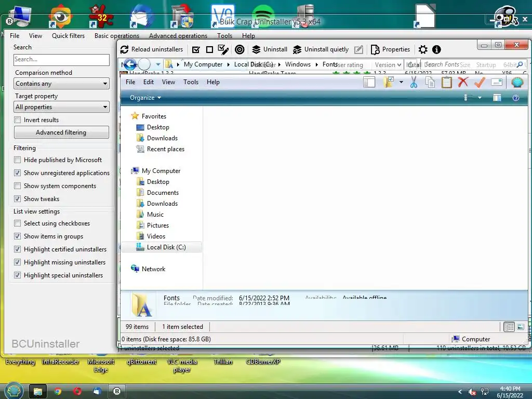The width and height of the screenshot is (532, 399).
Task: Click Reload uninstallers in the BCUninstaller toolbar
Action: tap(152, 49)
